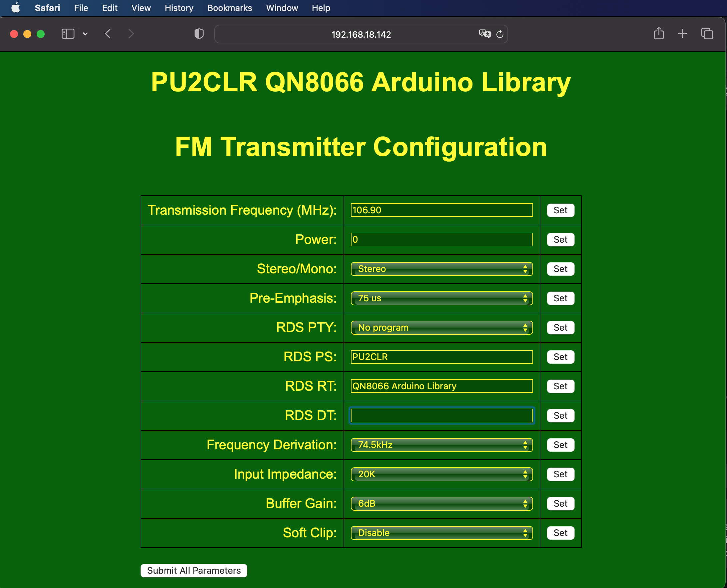Open a new tab with plus icon
727x588 pixels.
coord(683,34)
